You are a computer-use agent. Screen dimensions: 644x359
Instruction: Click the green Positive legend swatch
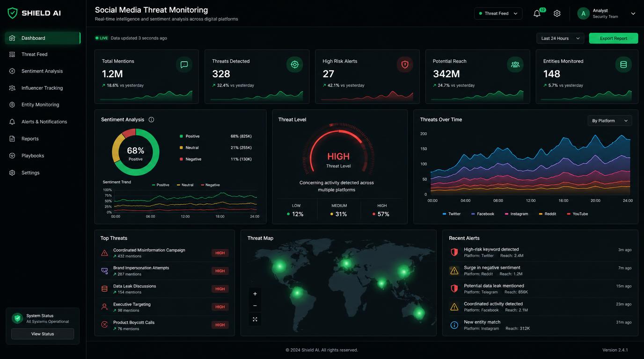pos(181,136)
